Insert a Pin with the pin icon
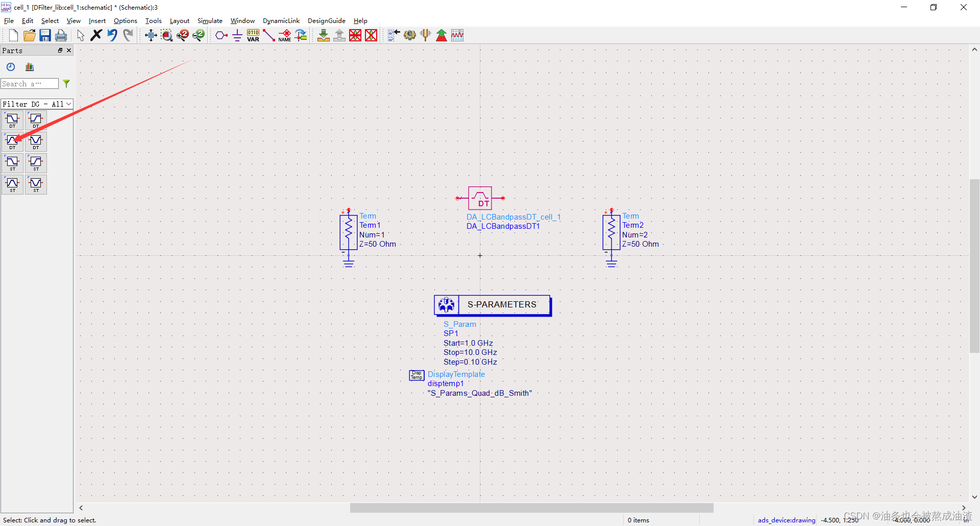 click(221, 35)
